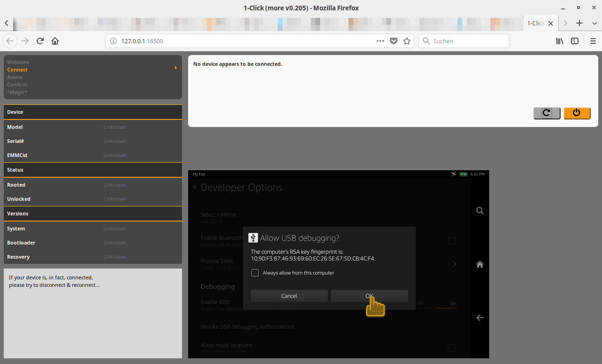
Task: Tap the tablet home icon
Action: click(480, 264)
